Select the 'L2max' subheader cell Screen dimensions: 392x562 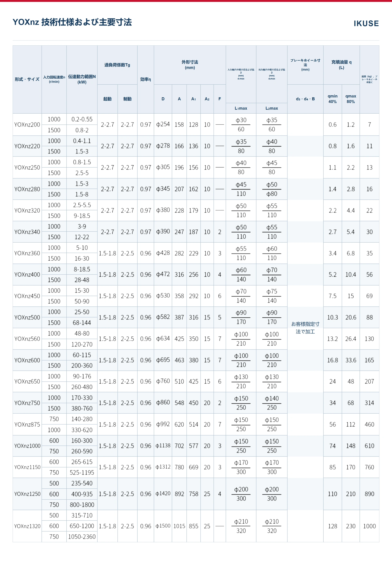tap(272, 108)
